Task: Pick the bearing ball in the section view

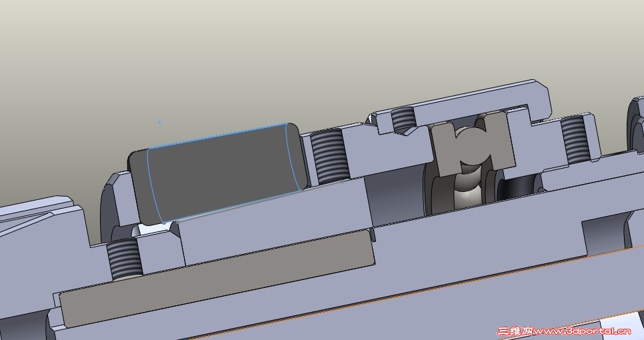Action: point(471,147)
